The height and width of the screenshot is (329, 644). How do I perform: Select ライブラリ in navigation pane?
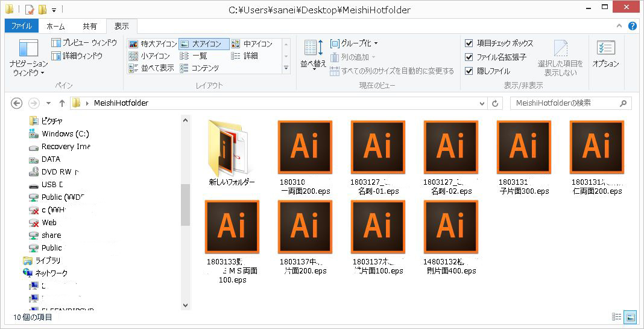pyautogui.click(x=42, y=260)
